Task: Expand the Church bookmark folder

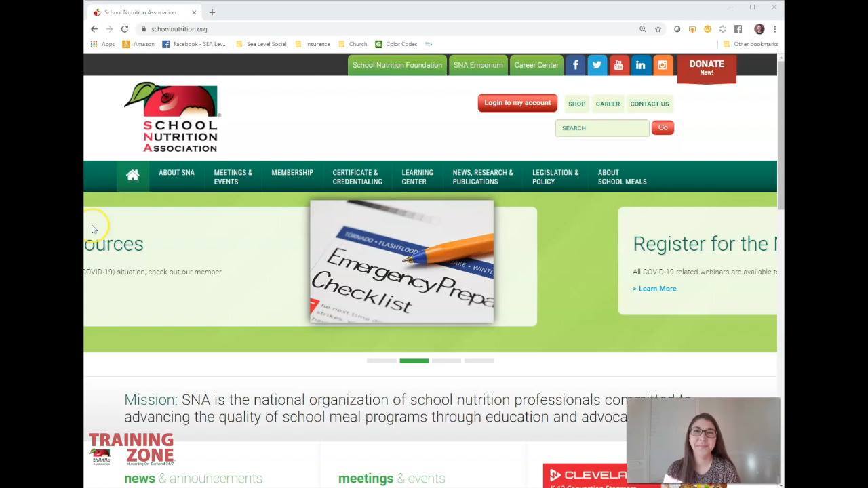Action: coord(353,44)
